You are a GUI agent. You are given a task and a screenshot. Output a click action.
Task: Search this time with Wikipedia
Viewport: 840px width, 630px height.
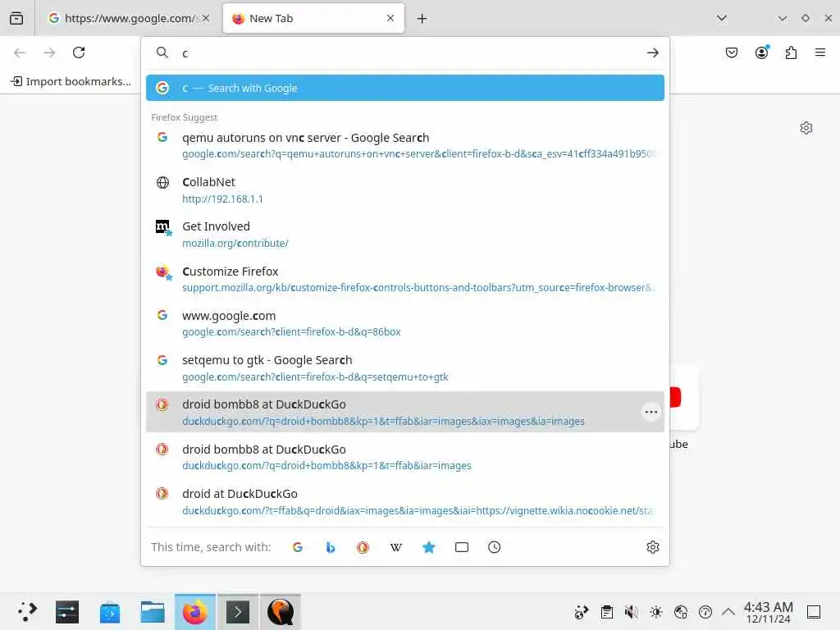(x=396, y=547)
